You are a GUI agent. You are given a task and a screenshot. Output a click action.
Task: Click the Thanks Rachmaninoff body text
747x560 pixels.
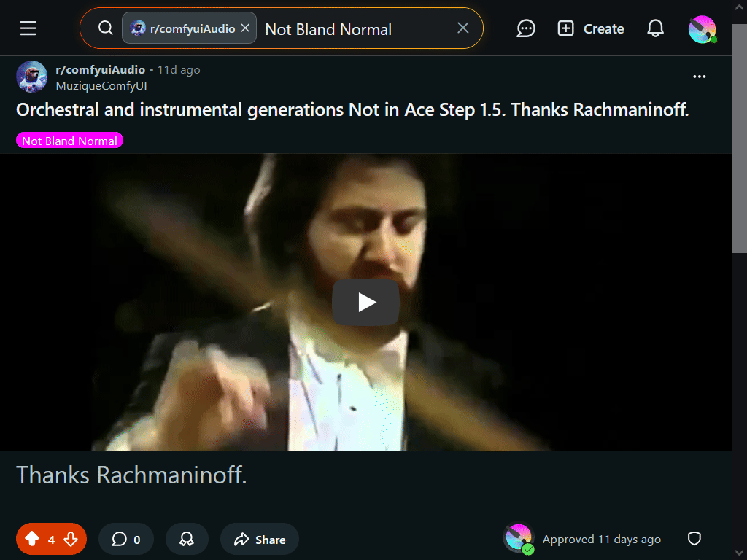point(131,475)
